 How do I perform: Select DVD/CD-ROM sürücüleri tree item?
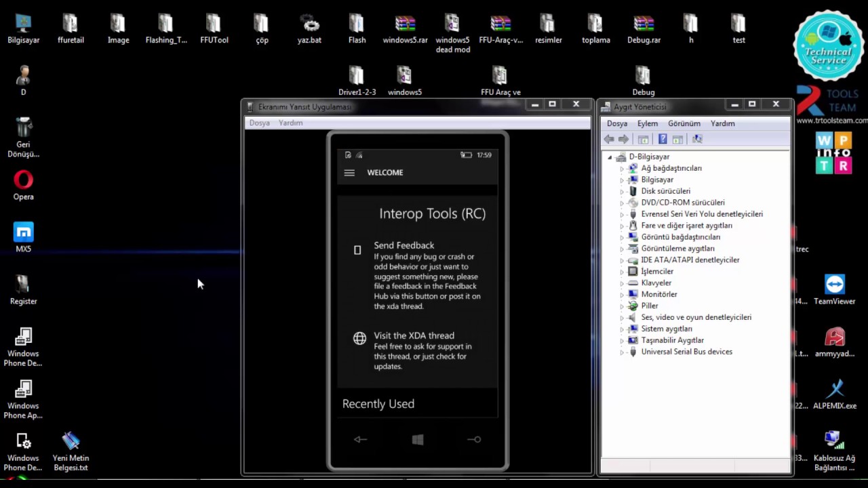coord(683,203)
